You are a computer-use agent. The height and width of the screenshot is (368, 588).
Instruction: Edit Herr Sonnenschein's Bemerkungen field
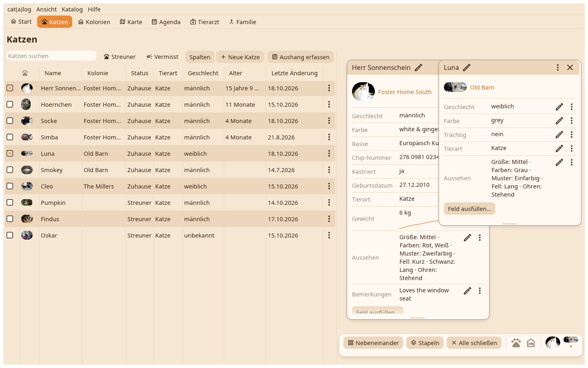pos(468,291)
